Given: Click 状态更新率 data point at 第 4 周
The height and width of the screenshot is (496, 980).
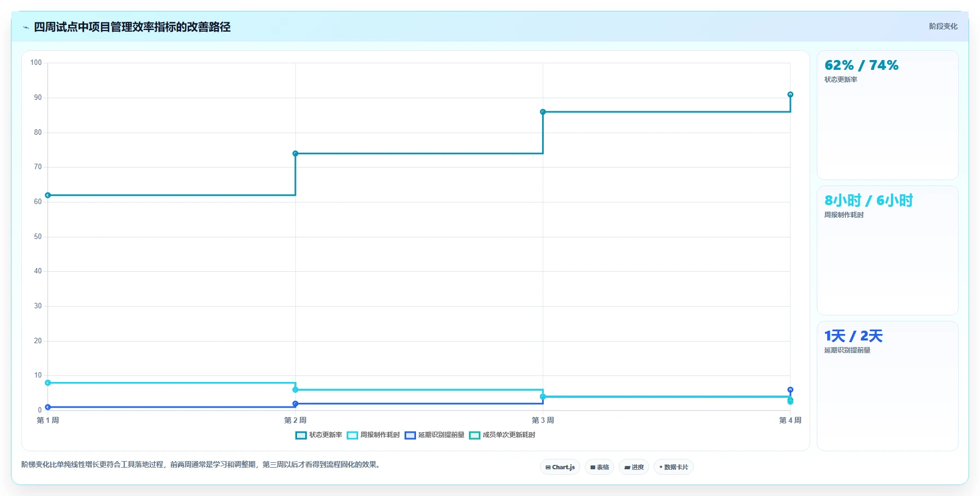Looking at the screenshot, I should (x=790, y=94).
